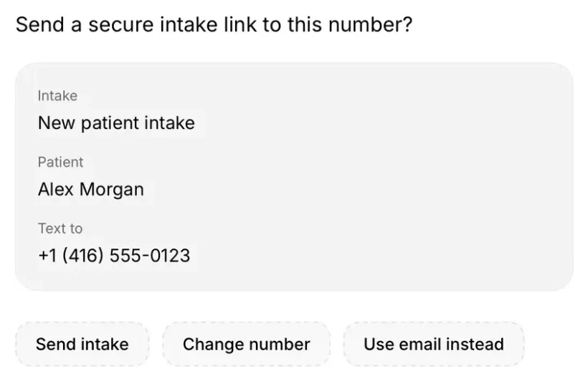Click the Intake field label
The width and height of the screenshot is (588, 381).
coord(57,96)
